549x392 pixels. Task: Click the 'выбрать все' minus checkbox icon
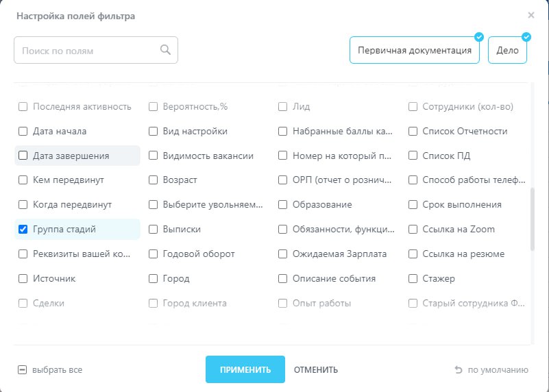coord(22,370)
